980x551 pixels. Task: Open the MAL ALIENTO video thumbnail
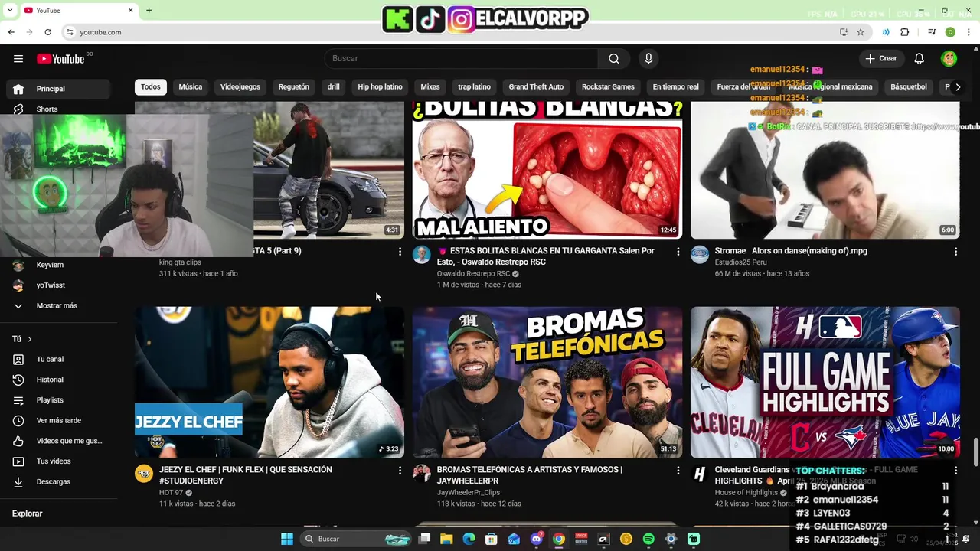tap(547, 170)
